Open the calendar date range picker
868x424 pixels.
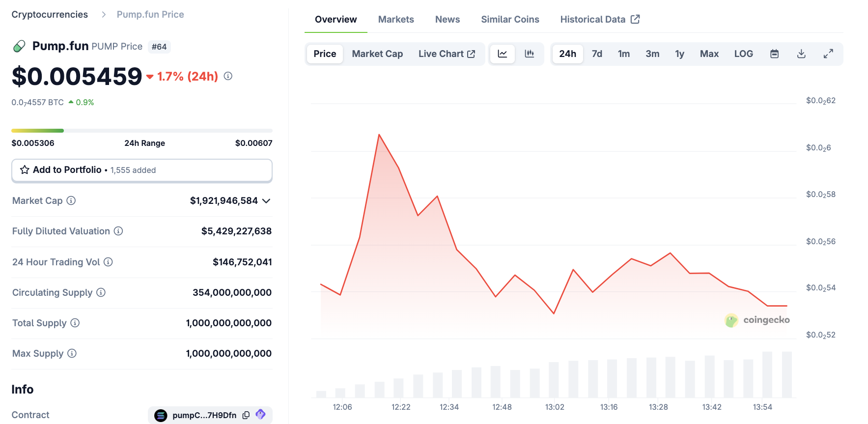tap(774, 54)
